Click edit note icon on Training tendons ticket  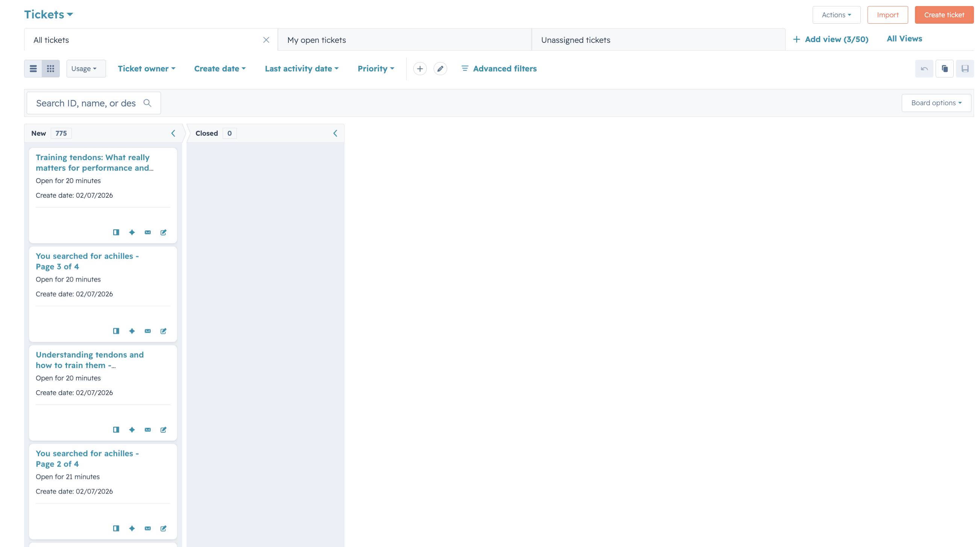(x=163, y=232)
